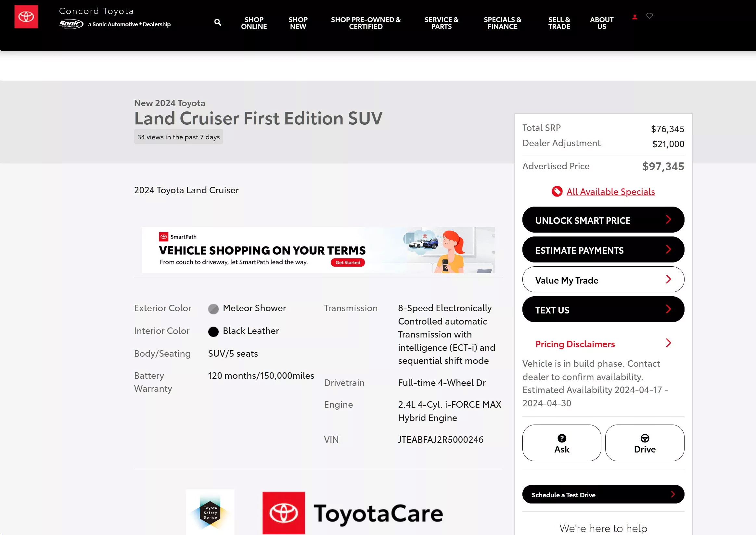Image resolution: width=756 pixels, height=535 pixels.
Task: Click the Meteor Shower color swatch
Action: 213,309
